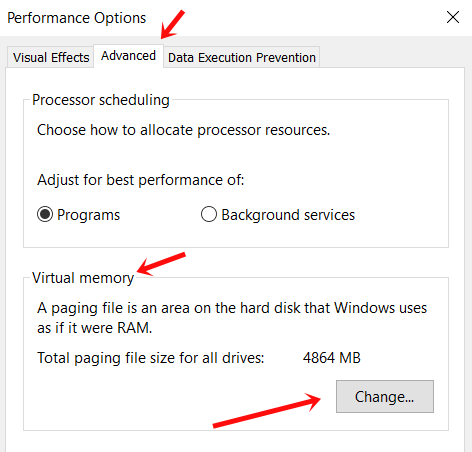Screen dimensions: 472x452
Task: Click the 'Choose how to allocate processor resources' text
Action: click(x=183, y=130)
